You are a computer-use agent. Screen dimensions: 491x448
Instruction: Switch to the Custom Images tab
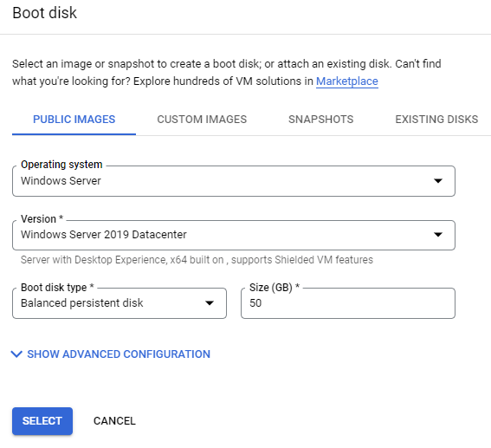202,120
